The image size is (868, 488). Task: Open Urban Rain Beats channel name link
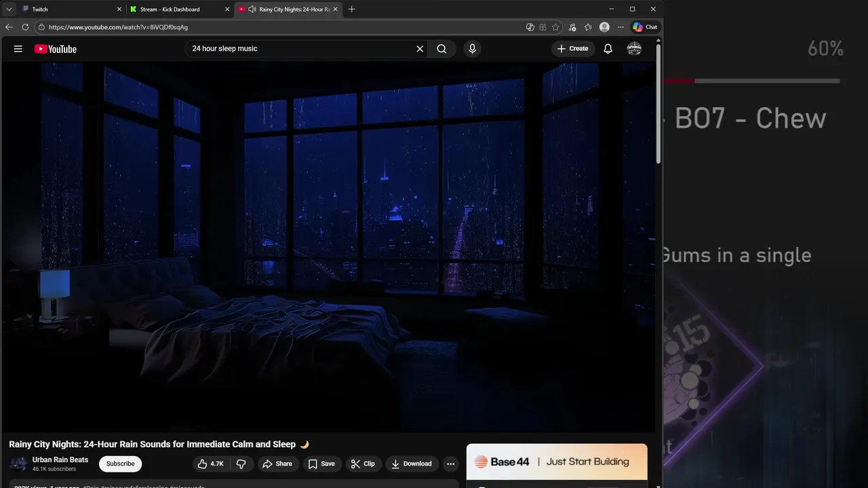(60, 460)
